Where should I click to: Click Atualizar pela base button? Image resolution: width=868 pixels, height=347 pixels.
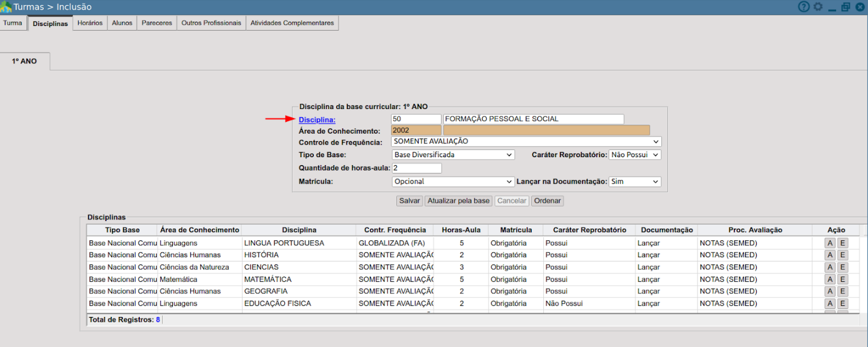coord(458,201)
